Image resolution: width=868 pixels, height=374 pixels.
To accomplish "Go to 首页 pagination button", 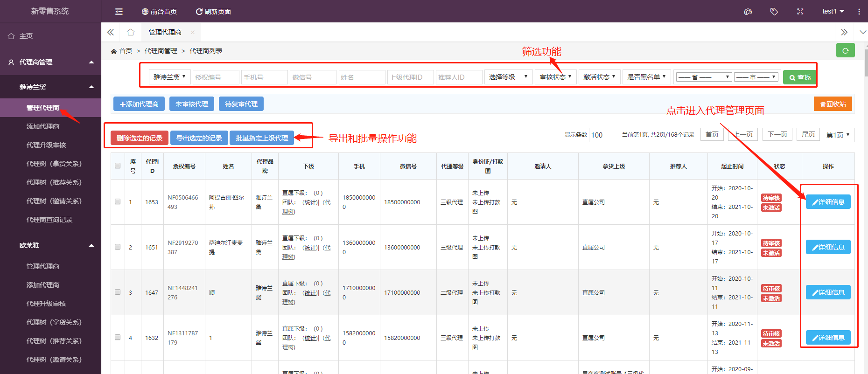I will pos(712,134).
